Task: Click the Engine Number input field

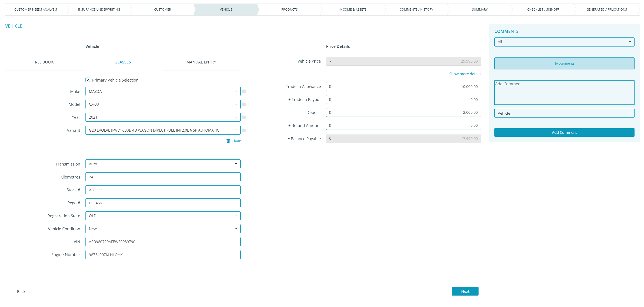Action: pos(163,255)
